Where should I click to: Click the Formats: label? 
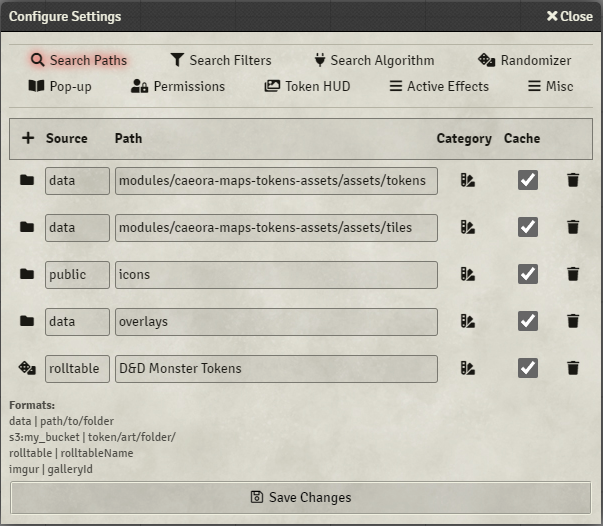(32, 405)
